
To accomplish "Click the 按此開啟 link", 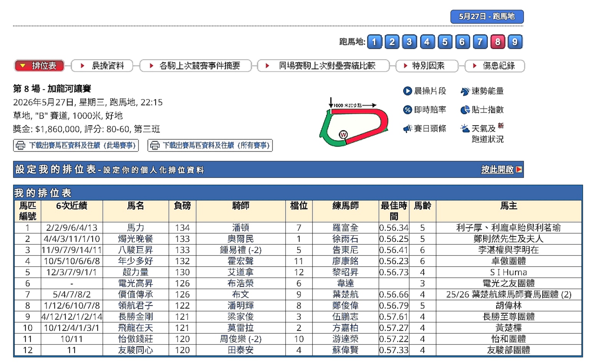I will 497,170.
